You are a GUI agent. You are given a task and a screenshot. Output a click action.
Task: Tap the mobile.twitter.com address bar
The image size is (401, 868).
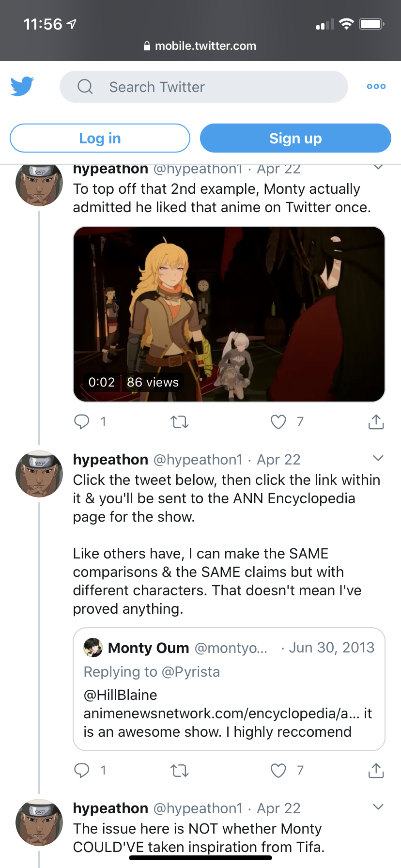coord(200,46)
